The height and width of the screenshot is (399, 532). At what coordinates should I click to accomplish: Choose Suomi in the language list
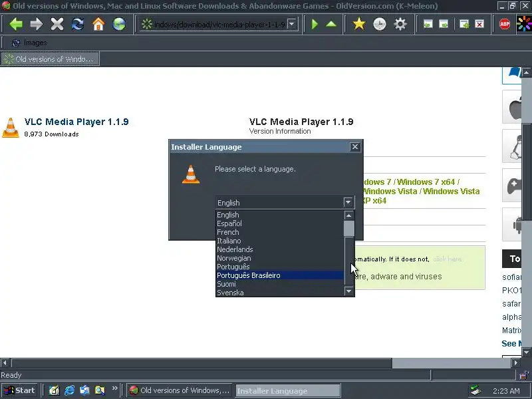tap(280, 284)
